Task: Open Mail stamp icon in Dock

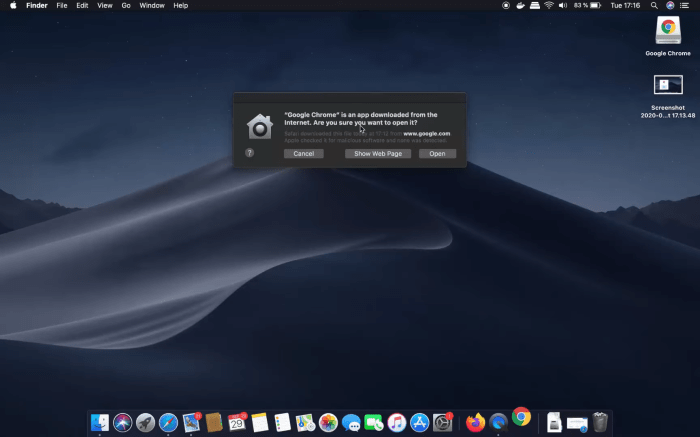Action: coord(192,422)
